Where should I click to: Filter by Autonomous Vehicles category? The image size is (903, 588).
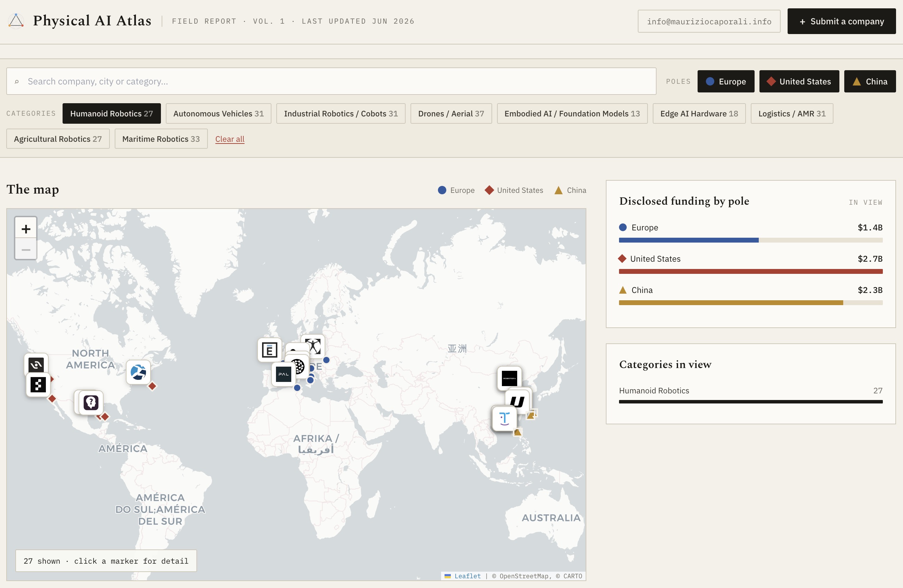point(219,113)
